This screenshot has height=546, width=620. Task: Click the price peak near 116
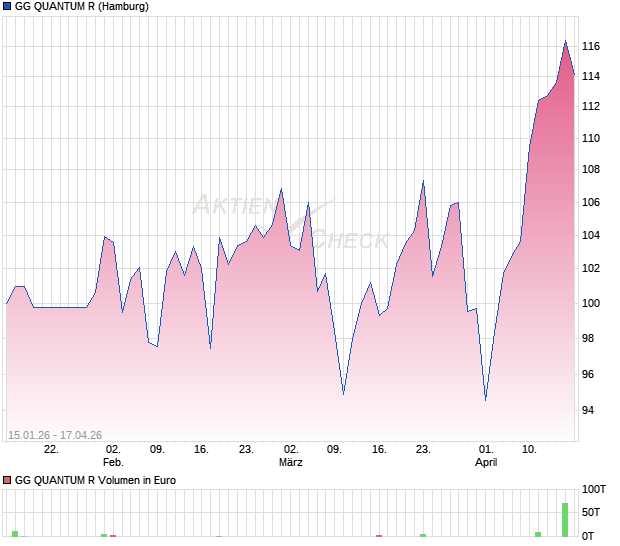(565, 41)
